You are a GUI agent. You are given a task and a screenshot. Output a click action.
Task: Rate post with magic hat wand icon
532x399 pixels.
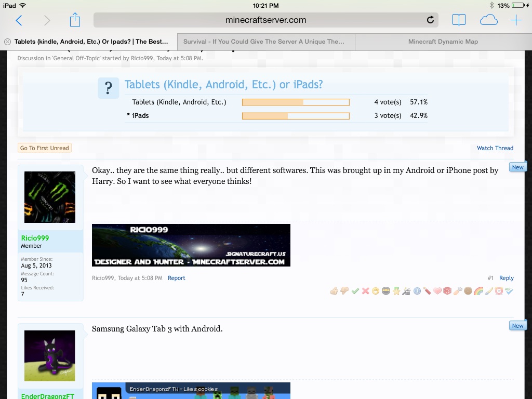click(406, 291)
